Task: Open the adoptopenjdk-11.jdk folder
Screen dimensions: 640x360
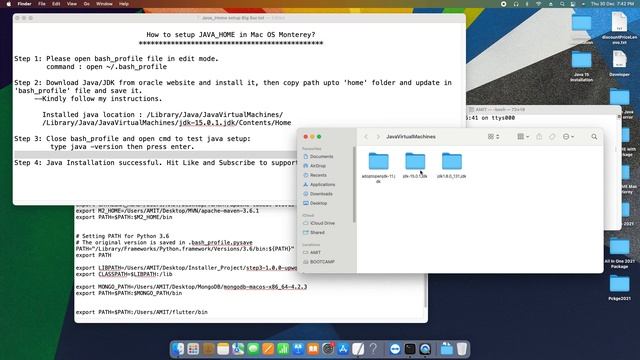Action: [x=378, y=162]
